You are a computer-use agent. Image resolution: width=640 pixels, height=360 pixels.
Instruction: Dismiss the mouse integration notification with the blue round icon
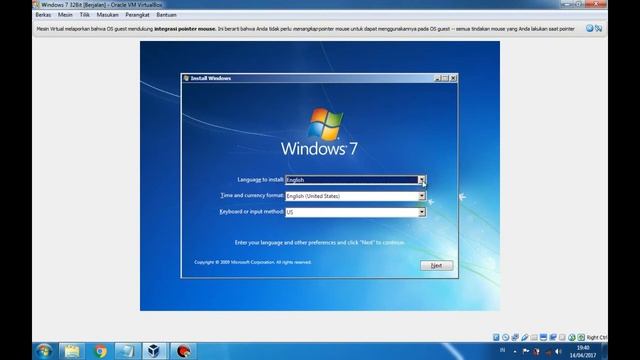(589, 28)
